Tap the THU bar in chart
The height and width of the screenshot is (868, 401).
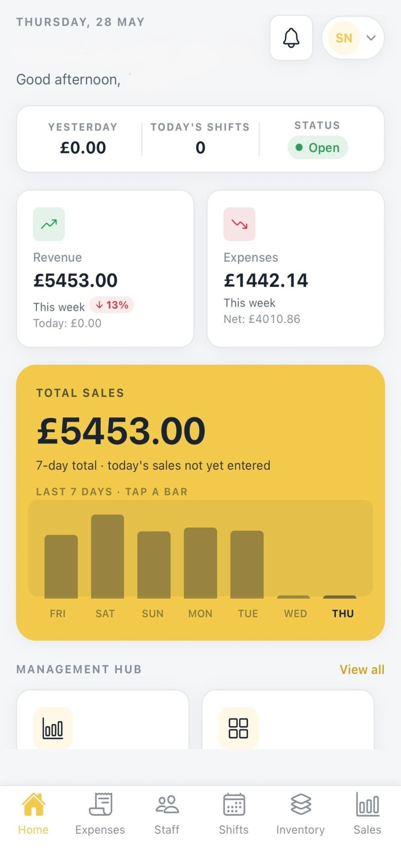click(340, 597)
